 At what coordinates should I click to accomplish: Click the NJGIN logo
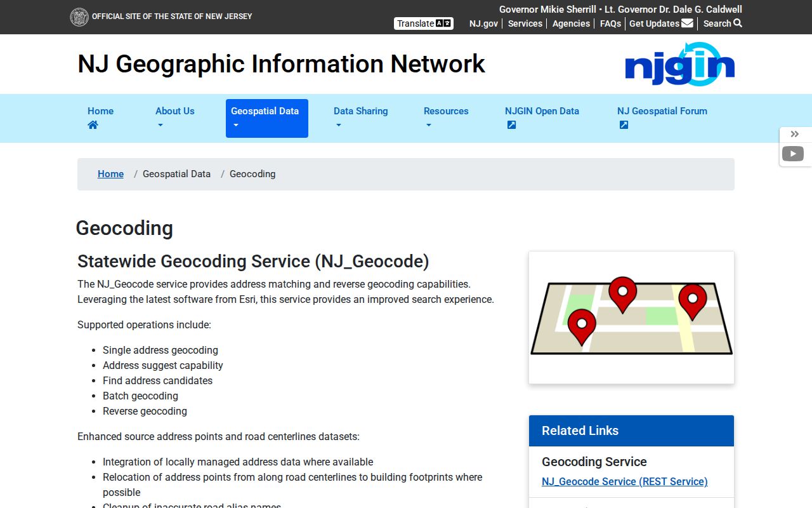[x=680, y=64]
